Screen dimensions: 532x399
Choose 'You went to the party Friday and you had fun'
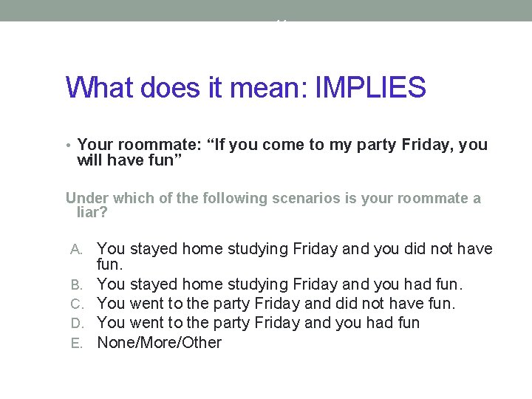[258, 323]
